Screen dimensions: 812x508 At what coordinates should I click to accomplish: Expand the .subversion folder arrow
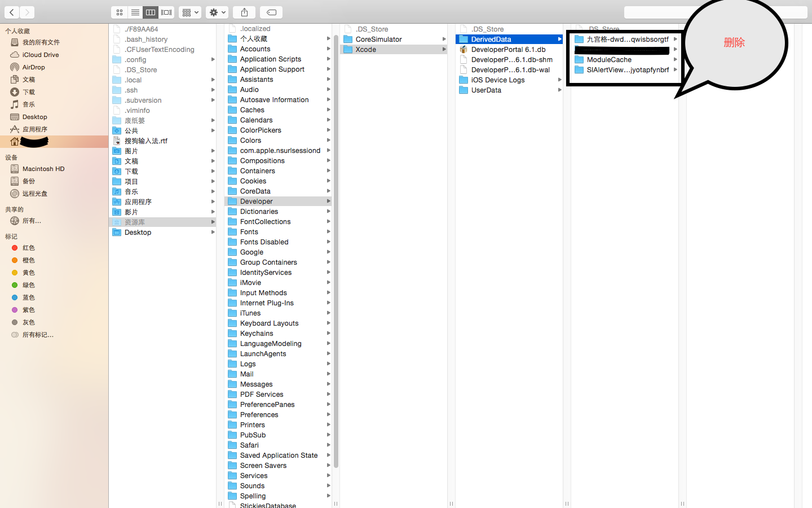pos(213,100)
